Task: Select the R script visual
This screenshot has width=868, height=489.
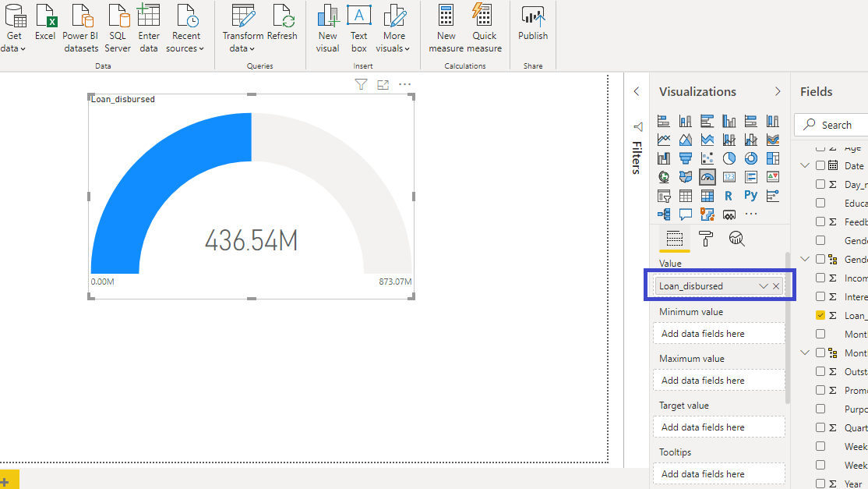Action: tap(729, 196)
